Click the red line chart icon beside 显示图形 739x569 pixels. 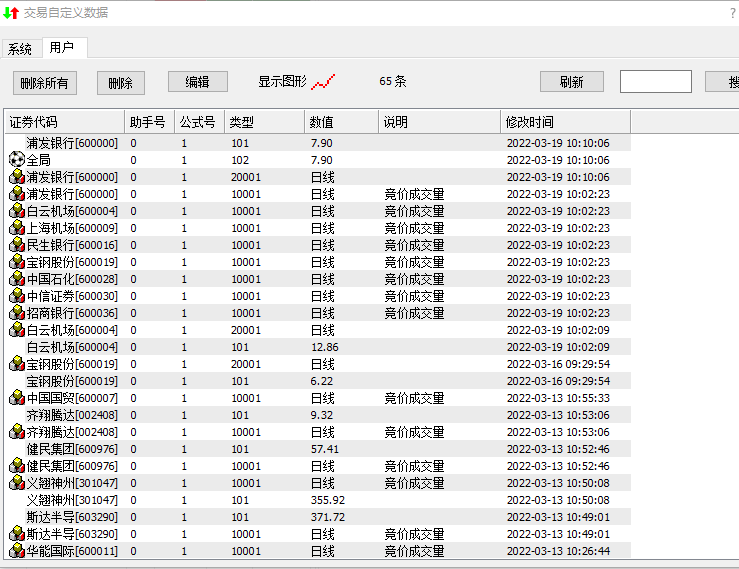pyautogui.click(x=323, y=82)
